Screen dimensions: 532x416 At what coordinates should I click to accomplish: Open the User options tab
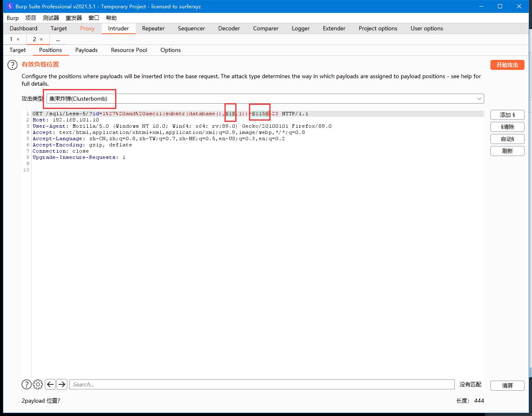tap(427, 28)
